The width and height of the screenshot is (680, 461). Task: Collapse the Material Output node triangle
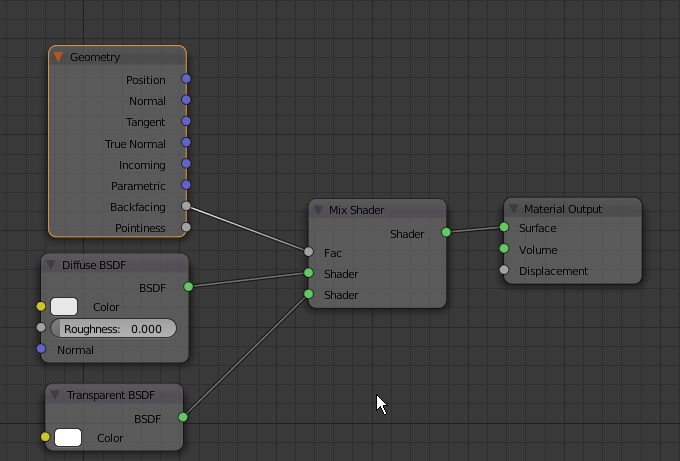click(x=513, y=209)
